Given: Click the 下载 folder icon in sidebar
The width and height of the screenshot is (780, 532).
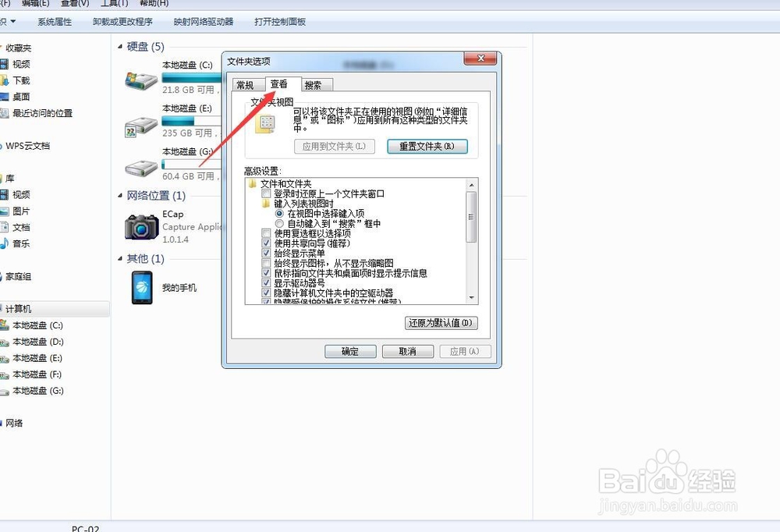Looking at the screenshot, I should (4, 80).
